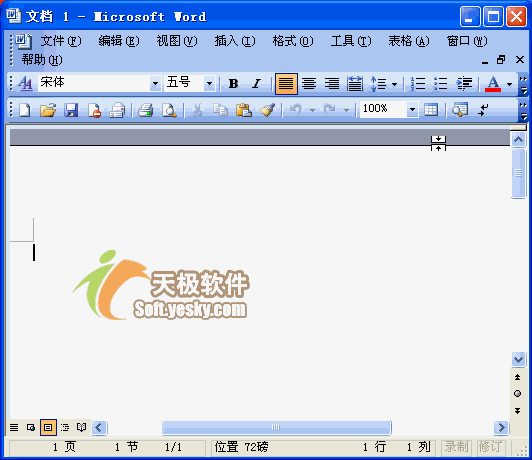Click the Redo arrow
Screen dimensions: 532x460
pos(329,110)
